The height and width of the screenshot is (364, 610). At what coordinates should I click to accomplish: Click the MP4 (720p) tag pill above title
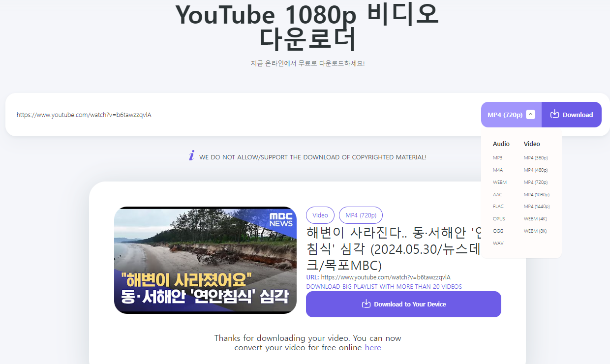point(361,215)
